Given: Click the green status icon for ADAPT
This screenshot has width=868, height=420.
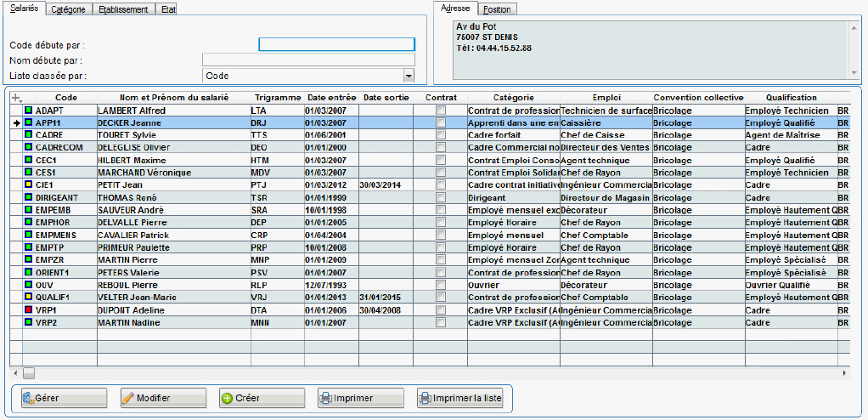Looking at the screenshot, I should click(28, 111).
